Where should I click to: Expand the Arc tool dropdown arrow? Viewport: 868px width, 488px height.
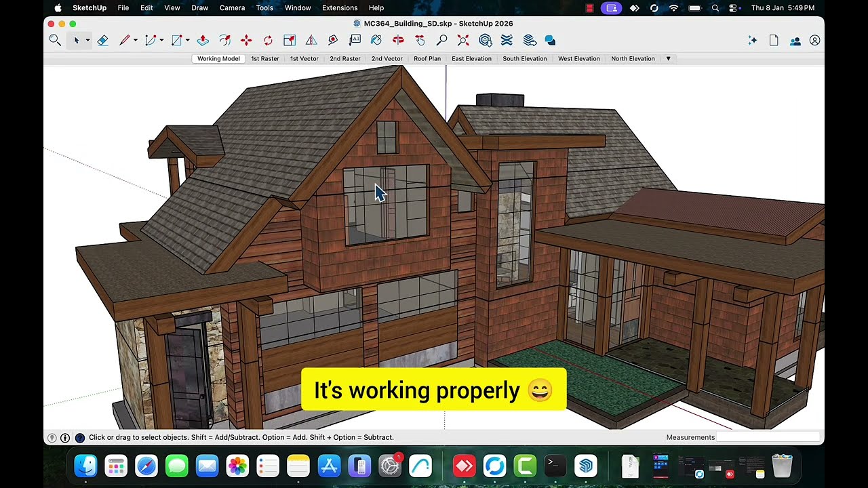161,41
